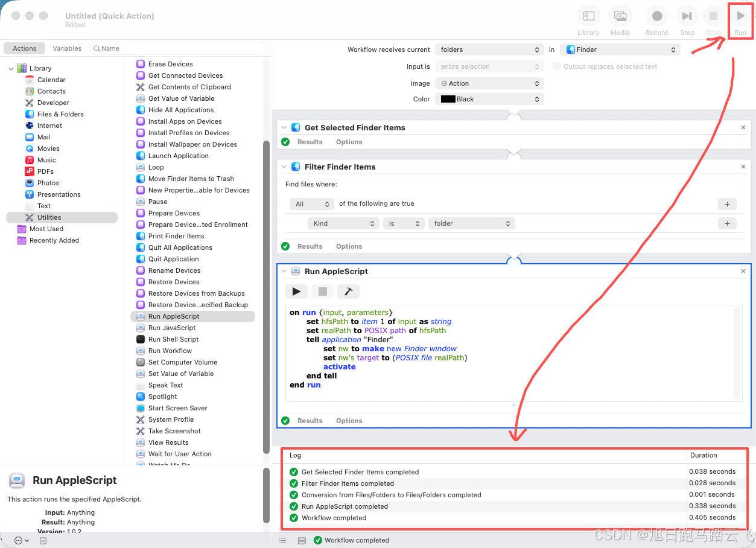Image resolution: width=756 pixels, height=548 pixels.
Task: Click the Step toolbar button
Action: coord(687,17)
